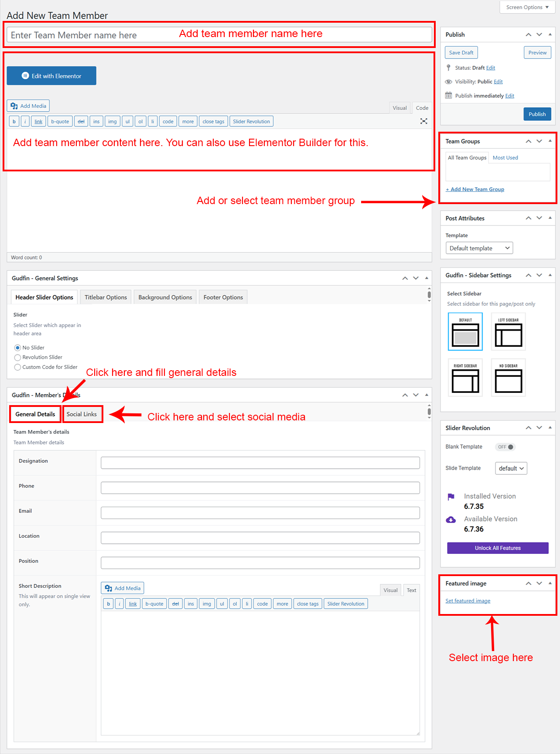Click the italic button in main editor toolbar

(25, 122)
